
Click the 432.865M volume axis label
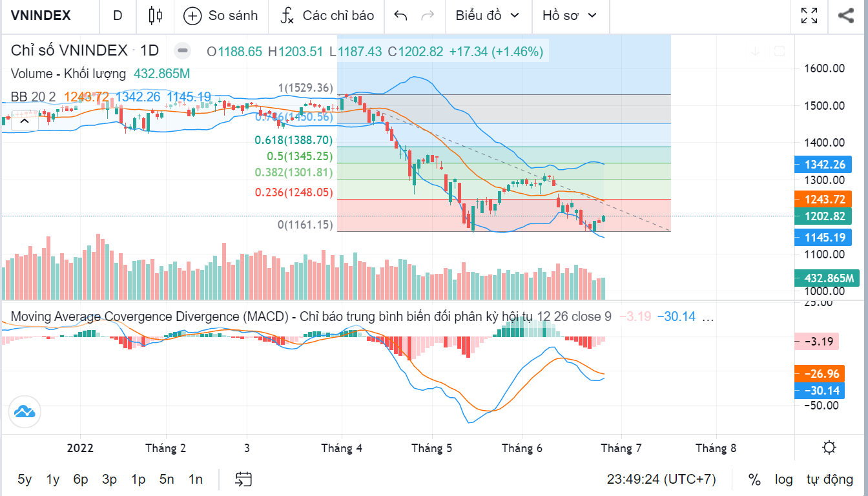click(827, 278)
